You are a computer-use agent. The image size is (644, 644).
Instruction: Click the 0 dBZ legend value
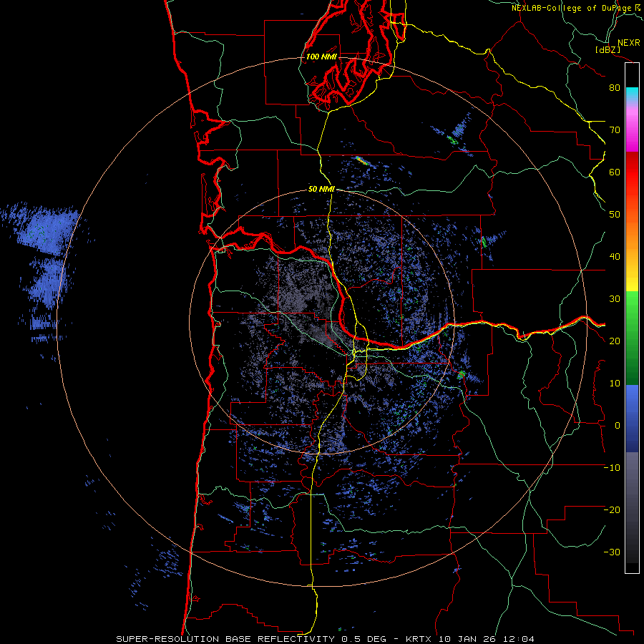pos(618,426)
